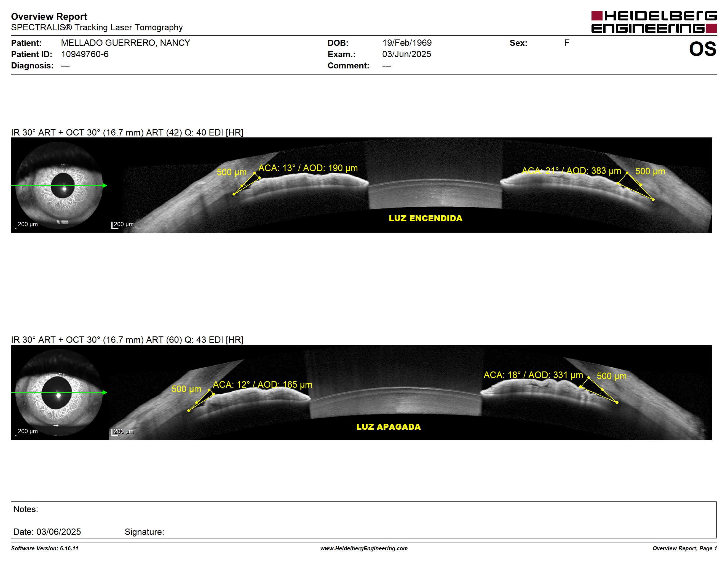Click the 'ACA: 18° / AOD: 331 µm' annotation
This screenshot has height=563, width=728.
click(533, 375)
